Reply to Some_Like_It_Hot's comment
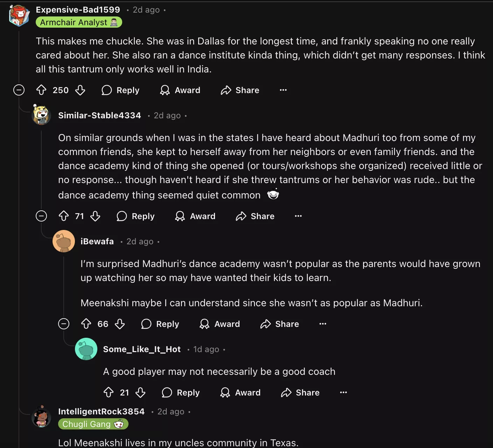This screenshot has height=448, width=493. tap(181, 393)
